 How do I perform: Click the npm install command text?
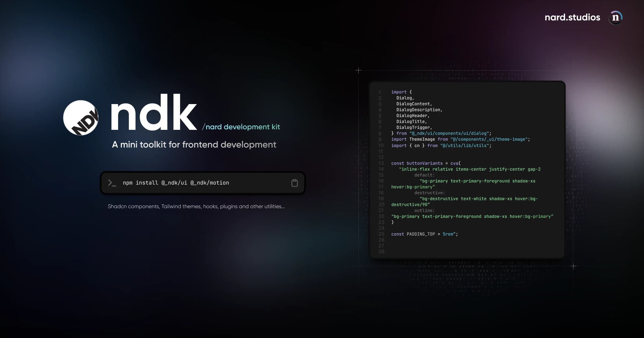click(x=176, y=183)
